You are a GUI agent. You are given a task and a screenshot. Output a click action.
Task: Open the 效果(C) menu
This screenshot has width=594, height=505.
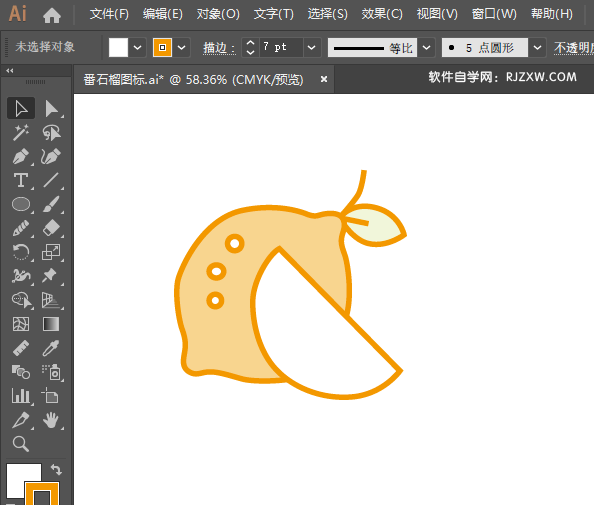point(382,14)
